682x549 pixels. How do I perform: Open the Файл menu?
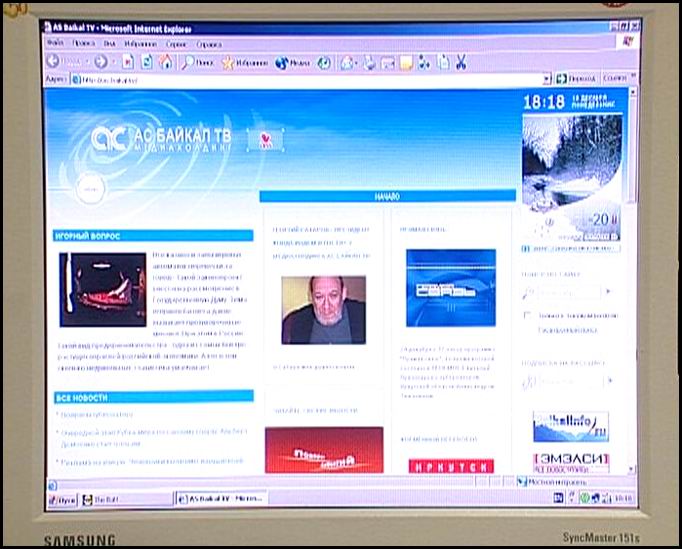55,43
